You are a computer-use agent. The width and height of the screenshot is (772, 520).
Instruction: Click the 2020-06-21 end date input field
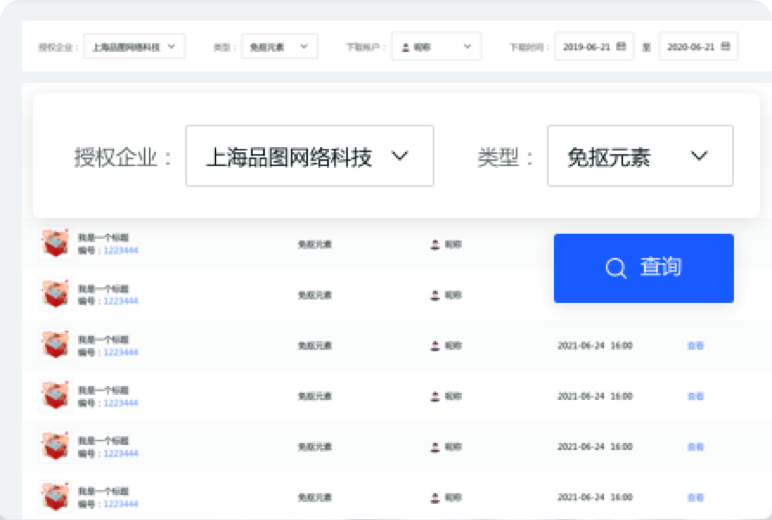[699, 46]
